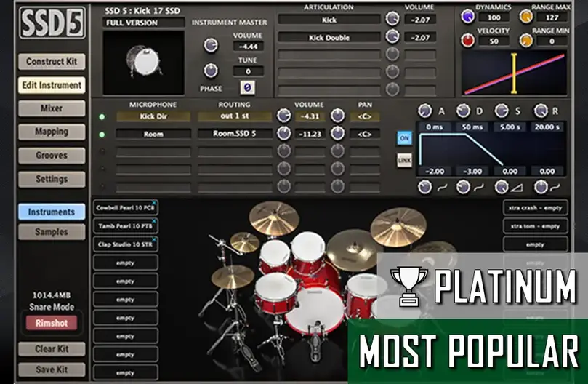Toggle the Room microphone power light
This screenshot has width=588, height=384.
102,135
